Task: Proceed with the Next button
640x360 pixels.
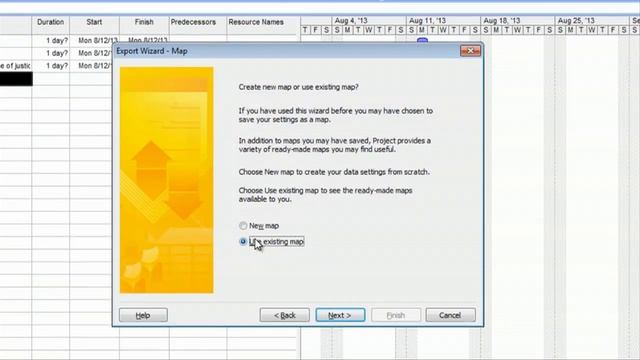Action: pos(340,315)
